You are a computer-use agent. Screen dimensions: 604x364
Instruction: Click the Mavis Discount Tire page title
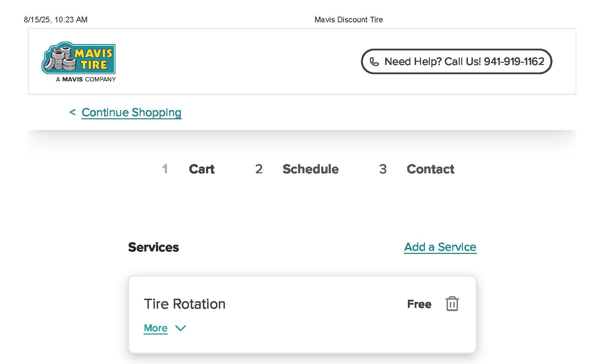349,20
